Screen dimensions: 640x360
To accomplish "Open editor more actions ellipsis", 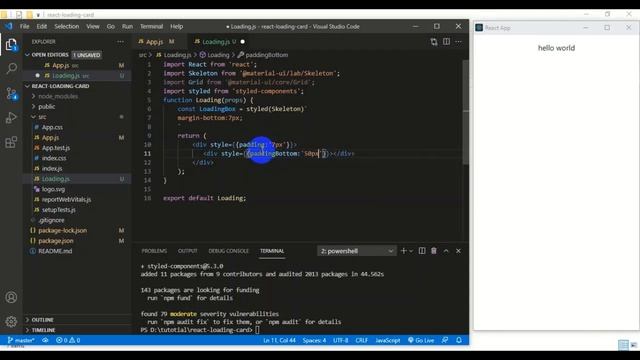I will point(458,42).
